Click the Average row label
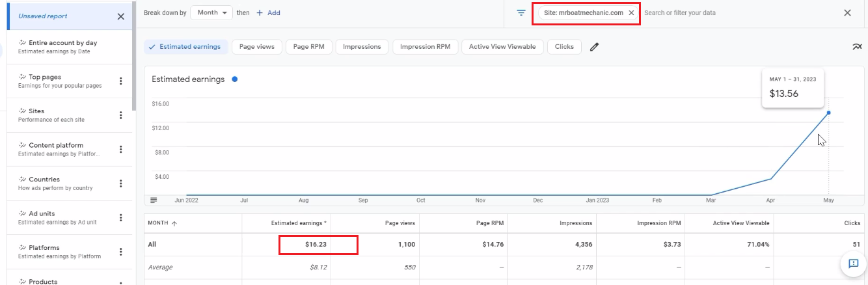The width and height of the screenshot is (868, 285). (x=160, y=267)
